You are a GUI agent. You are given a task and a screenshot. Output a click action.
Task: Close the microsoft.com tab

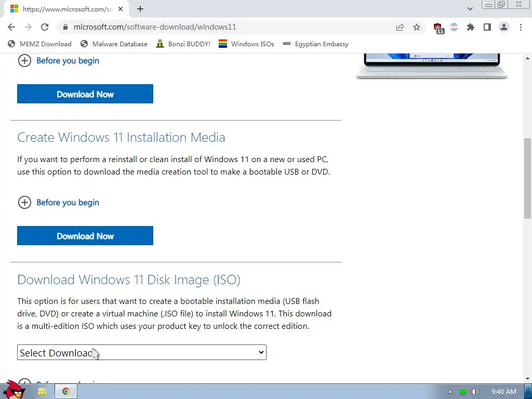coord(121,9)
